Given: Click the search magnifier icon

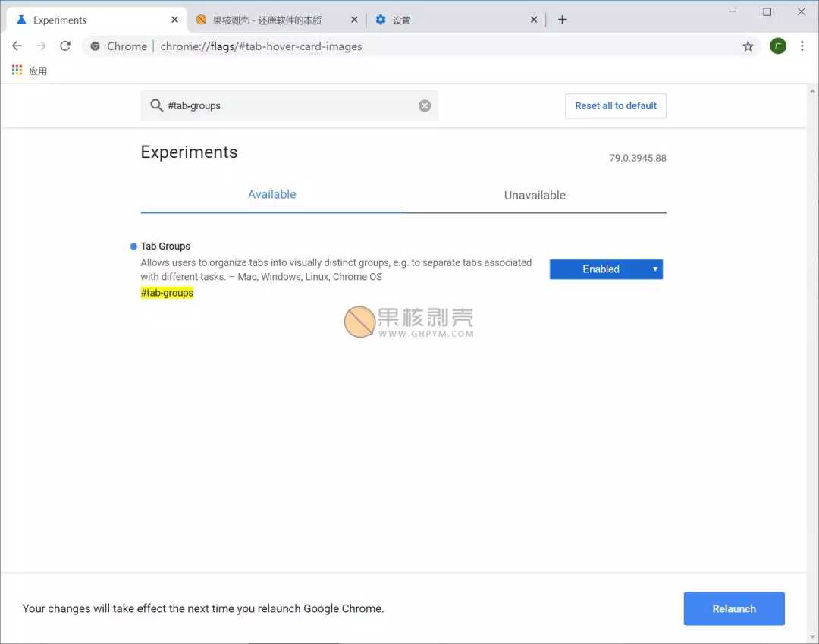Looking at the screenshot, I should (x=156, y=105).
